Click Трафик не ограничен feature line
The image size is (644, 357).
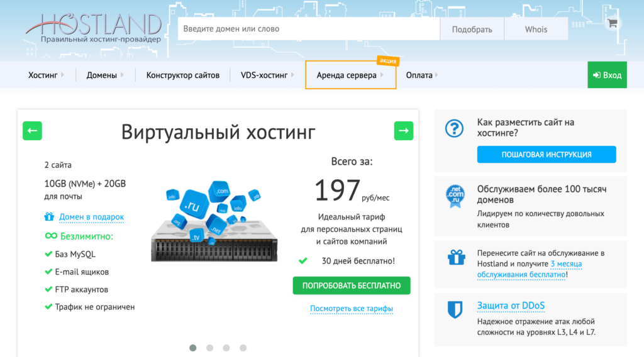pos(95,307)
